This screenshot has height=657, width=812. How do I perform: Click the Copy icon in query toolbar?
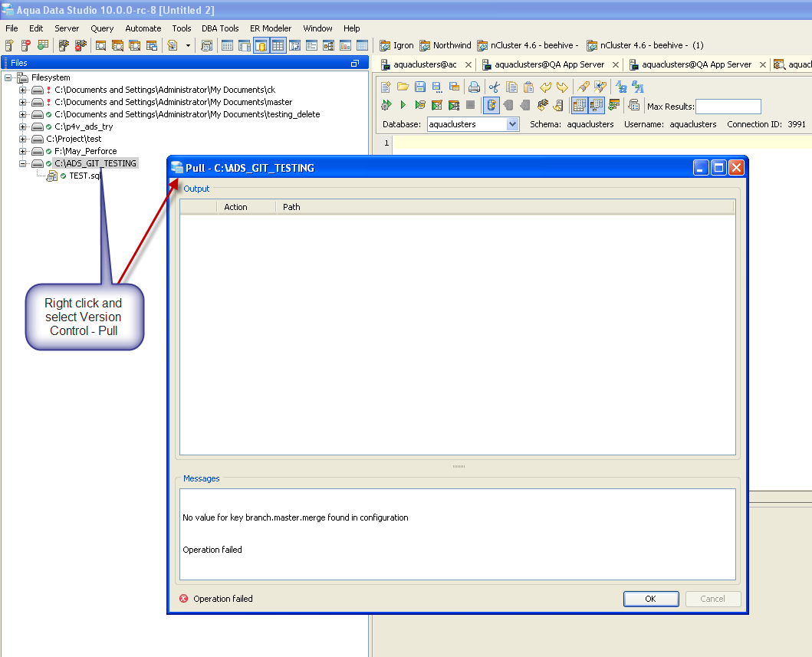pyautogui.click(x=511, y=87)
